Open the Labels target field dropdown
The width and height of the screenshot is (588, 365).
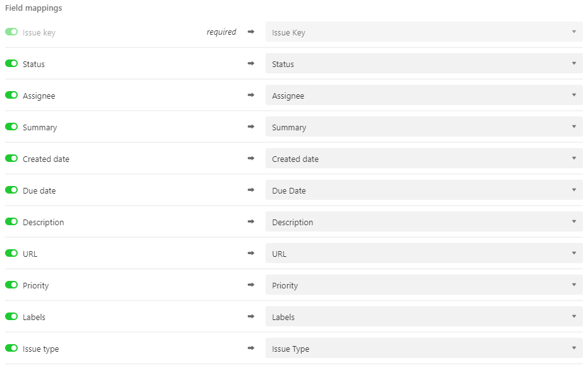tap(424, 317)
